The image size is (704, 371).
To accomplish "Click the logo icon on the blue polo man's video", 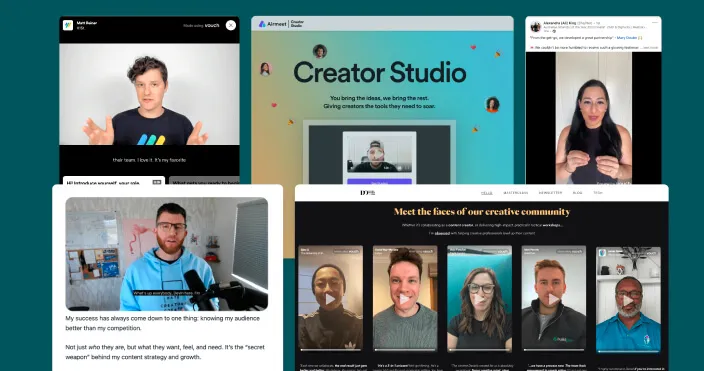I will coord(602,253).
